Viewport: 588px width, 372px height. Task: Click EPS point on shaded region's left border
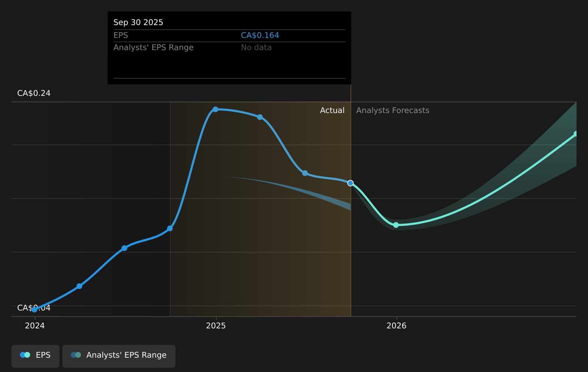(170, 229)
